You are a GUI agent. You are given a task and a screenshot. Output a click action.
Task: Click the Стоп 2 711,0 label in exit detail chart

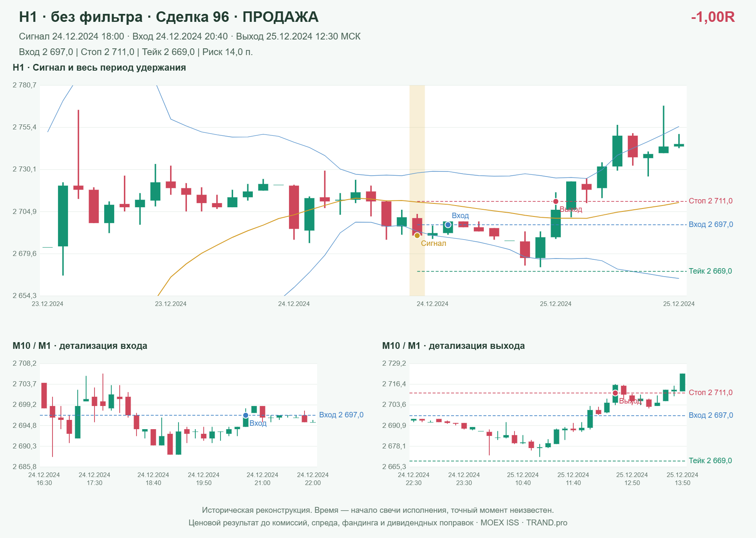711,393
